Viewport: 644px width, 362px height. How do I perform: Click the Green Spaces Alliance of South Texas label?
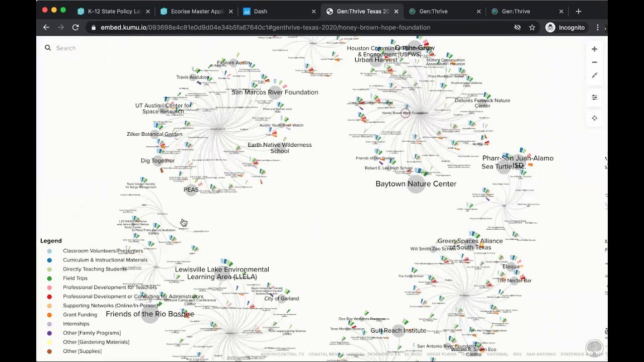tap(470, 244)
